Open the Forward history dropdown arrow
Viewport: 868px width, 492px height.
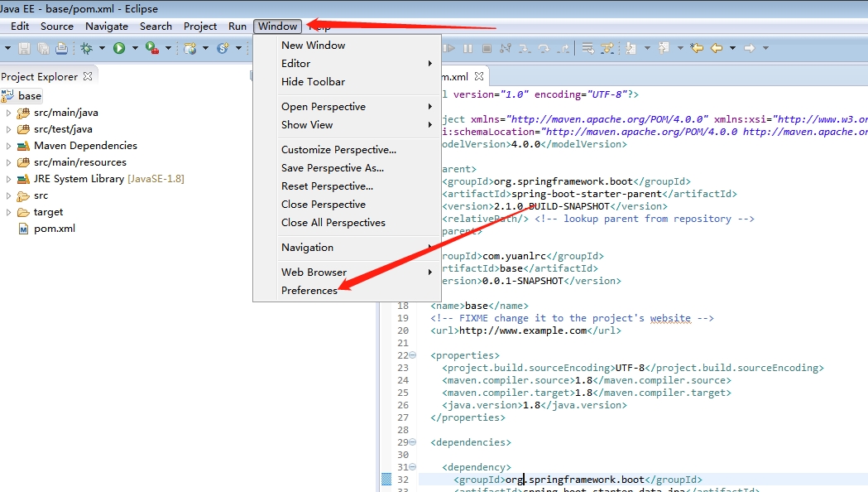coord(765,48)
